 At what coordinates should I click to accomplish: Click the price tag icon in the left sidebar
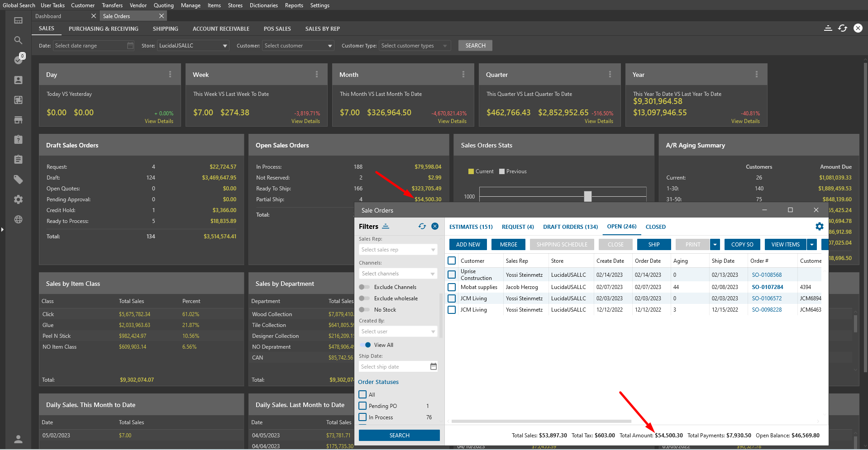(x=18, y=180)
